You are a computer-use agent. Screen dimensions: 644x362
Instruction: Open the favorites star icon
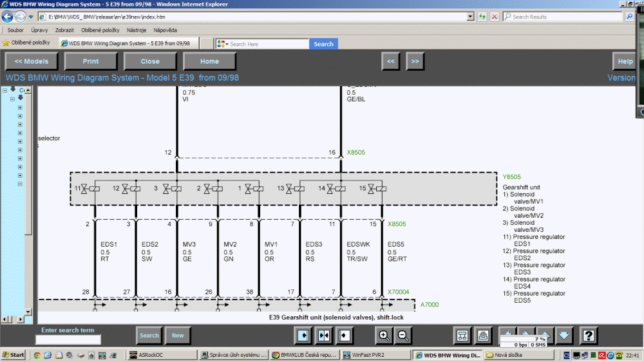6,43
